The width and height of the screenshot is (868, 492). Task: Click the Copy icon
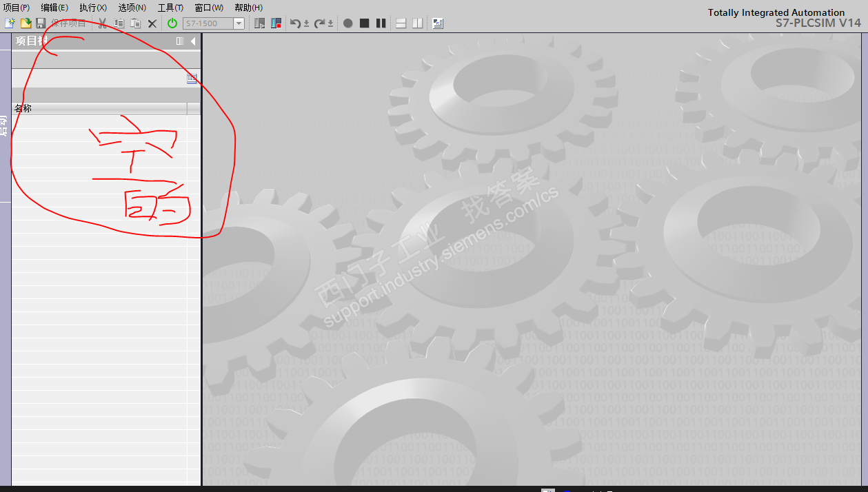[x=119, y=23]
